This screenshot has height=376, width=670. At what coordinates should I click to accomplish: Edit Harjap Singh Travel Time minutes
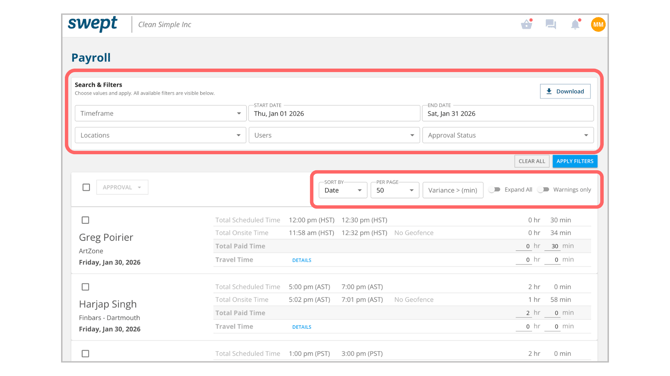click(552, 326)
